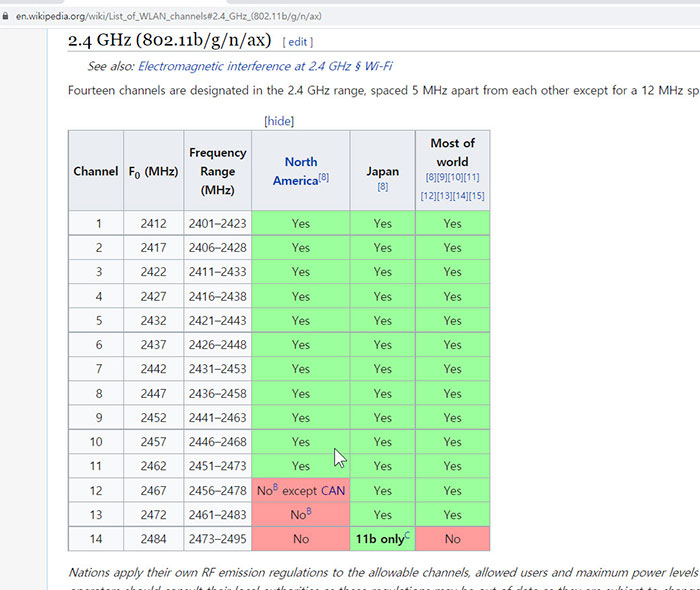Select range 2436–2458 cell
700x590 pixels.
coord(217,393)
